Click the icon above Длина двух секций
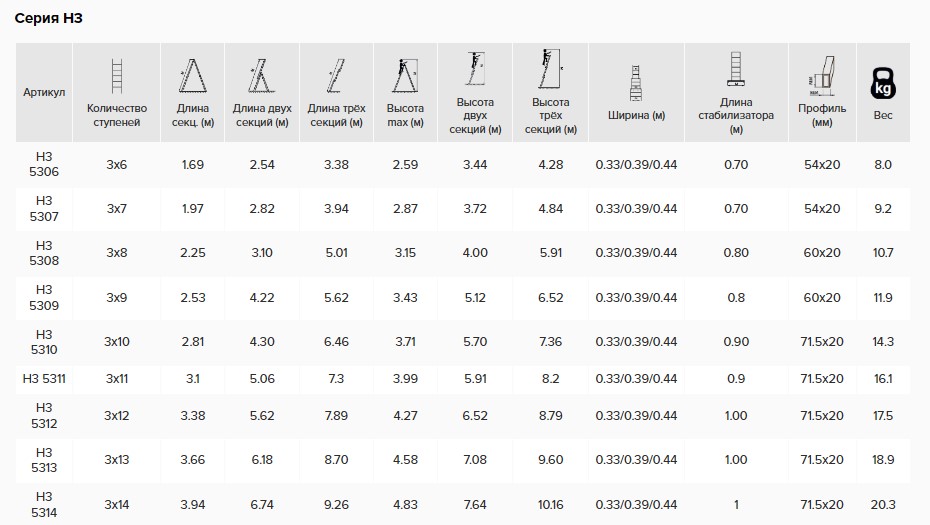Viewport: 930px width, 525px height. [262, 76]
